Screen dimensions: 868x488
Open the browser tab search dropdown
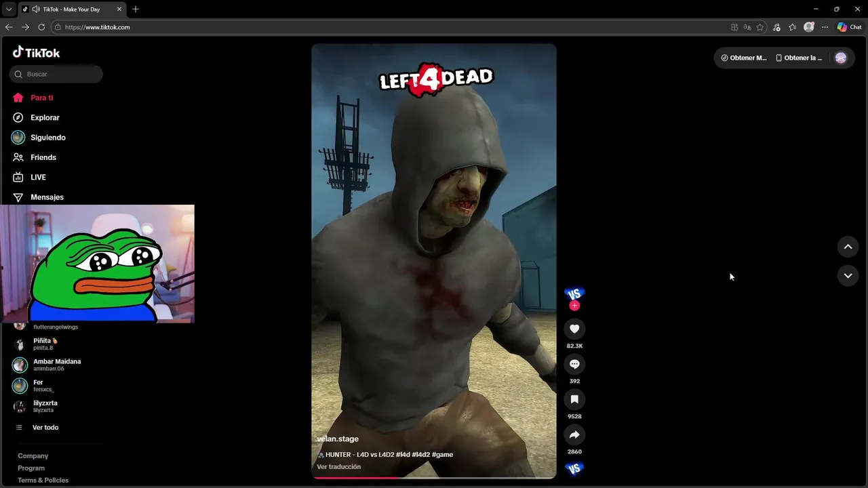[9, 9]
